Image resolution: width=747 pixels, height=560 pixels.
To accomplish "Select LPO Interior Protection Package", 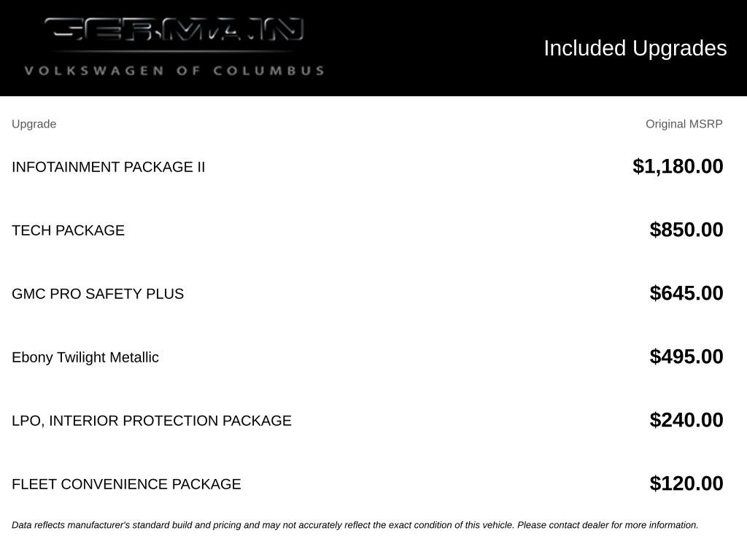I will pos(152,421).
